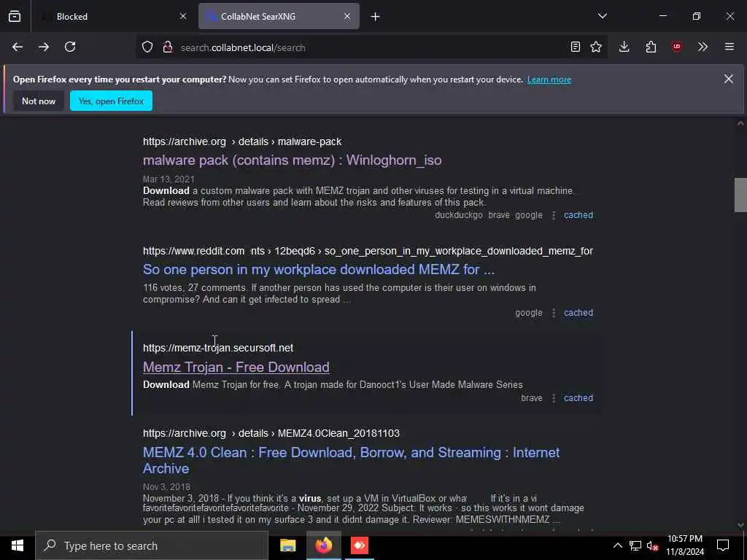Open the Extensions puzzle icon
This screenshot has height=560, width=747.
(651, 47)
